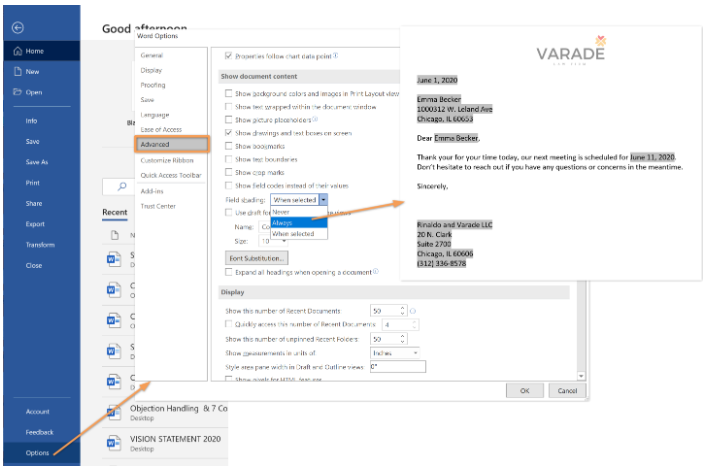
Task: Choose Save As in the sidebar
Action: coord(37,162)
